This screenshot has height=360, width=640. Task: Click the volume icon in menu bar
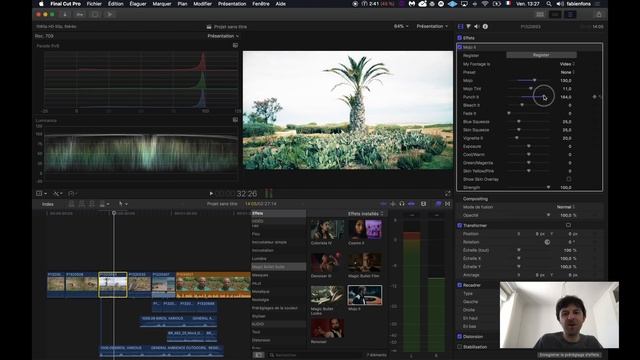tap(560, 4)
